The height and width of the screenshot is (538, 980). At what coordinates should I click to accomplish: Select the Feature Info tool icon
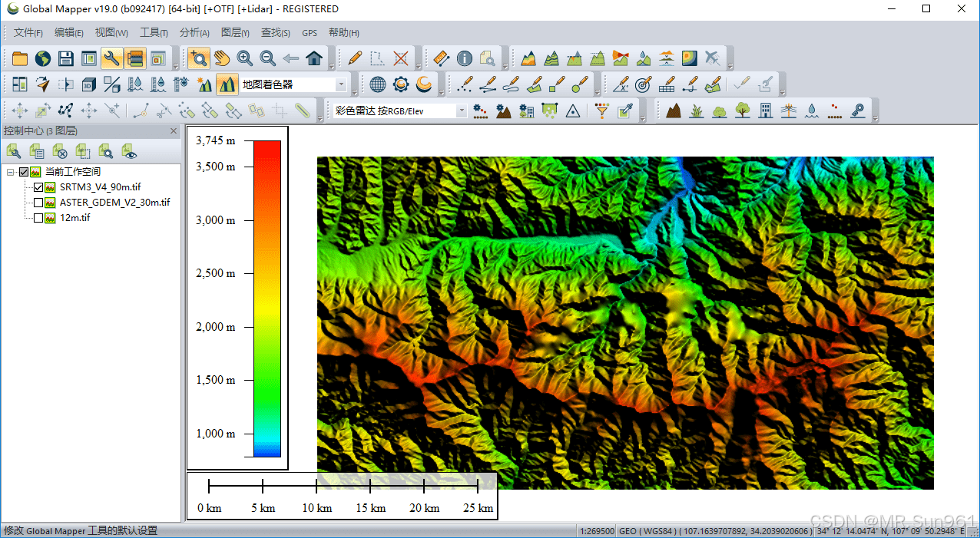pos(464,58)
